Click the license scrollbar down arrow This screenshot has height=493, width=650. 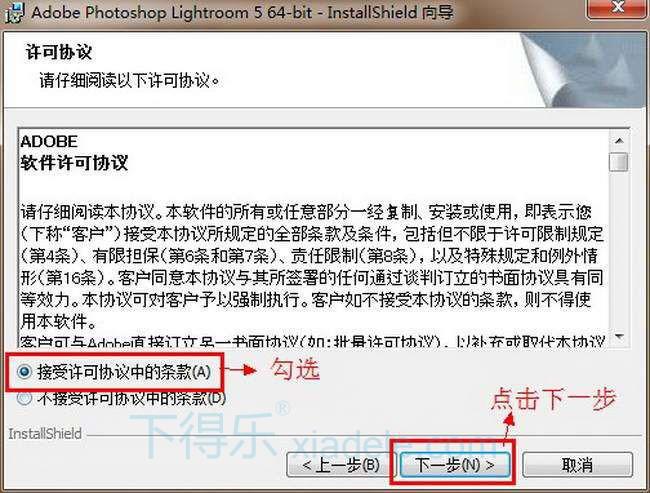click(x=619, y=336)
